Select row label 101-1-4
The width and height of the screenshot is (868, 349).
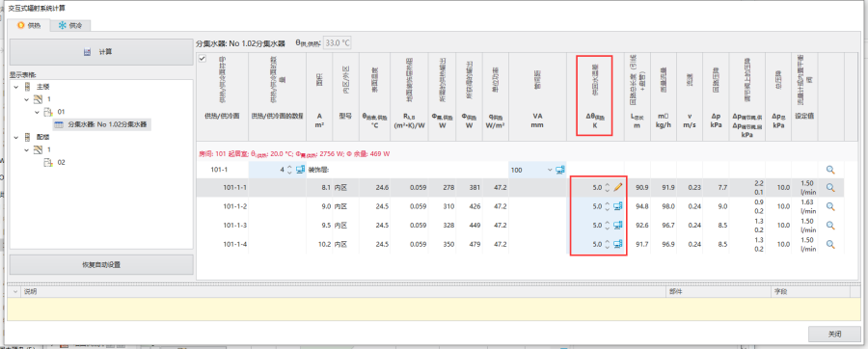pos(235,243)
